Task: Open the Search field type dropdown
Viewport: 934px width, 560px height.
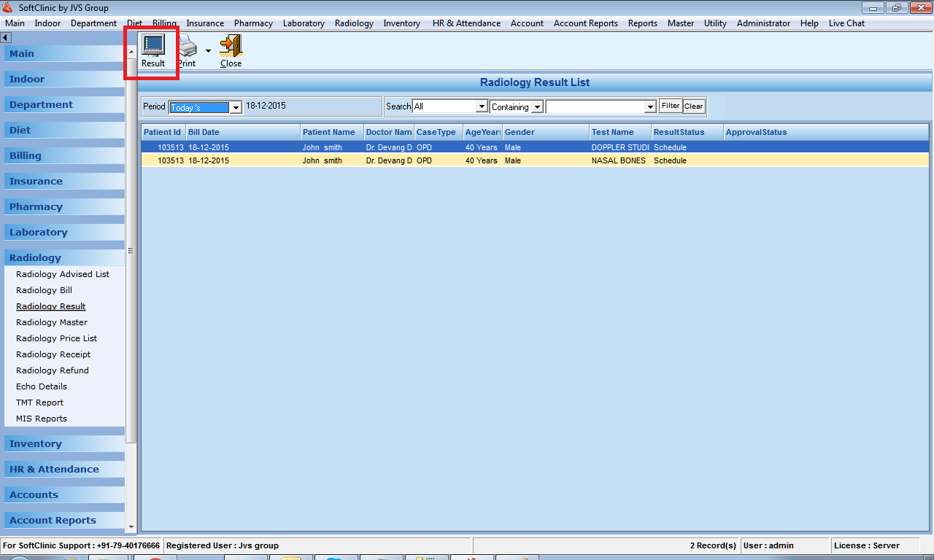Action: (x=481, y=107)
